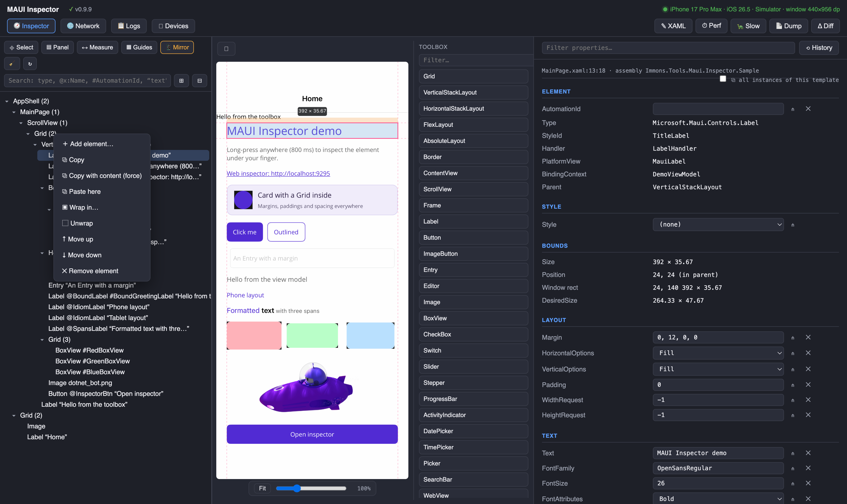Click the X icon in the Margin row
847x504 pixels.
pos(808,337)
